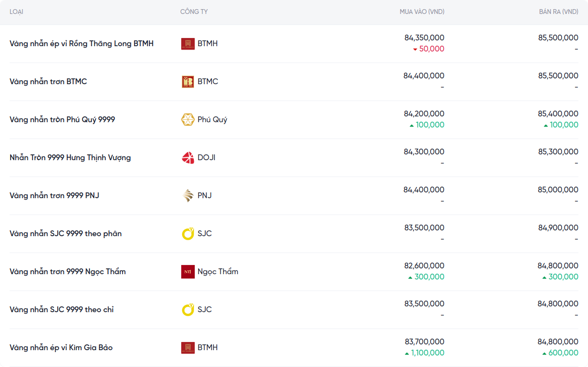This screenshot has width=588, height=367.
Task: Click the red DOJI logo
Action: (x=188, y=158)
